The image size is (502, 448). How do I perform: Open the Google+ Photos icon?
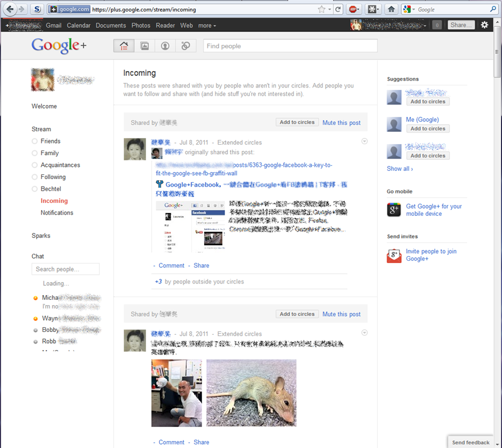[145, 46]
